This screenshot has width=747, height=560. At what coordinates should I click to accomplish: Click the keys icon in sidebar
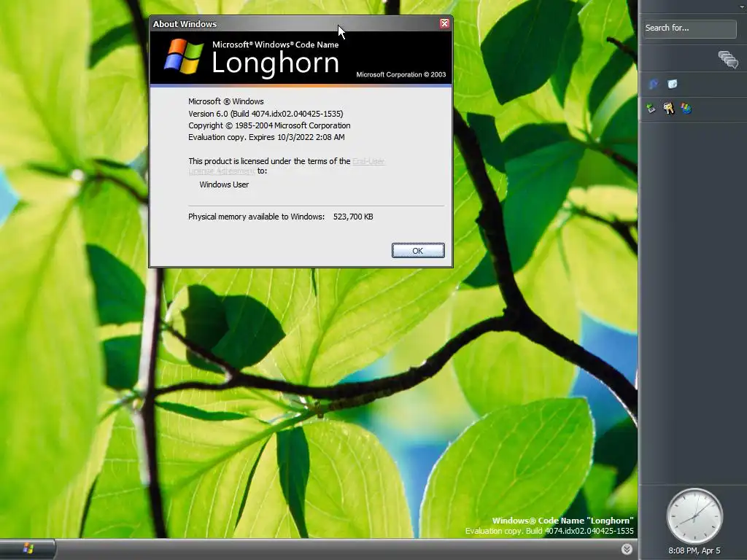668,109
